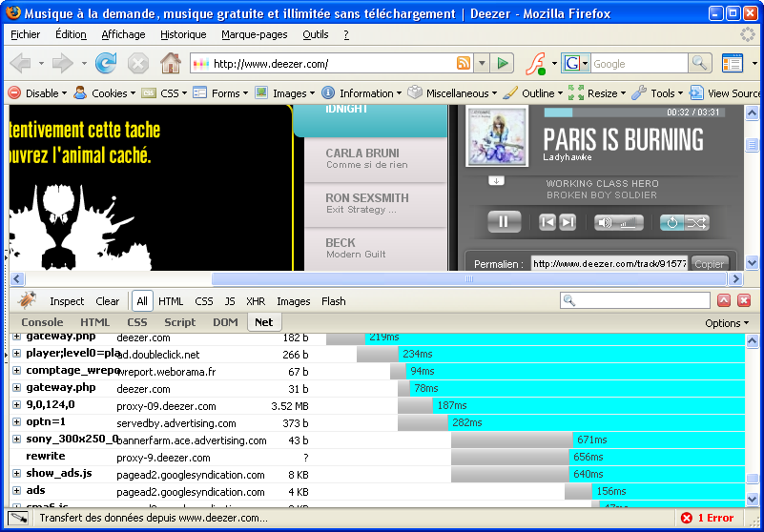764x532 pixels.
Task: Open the Flash plugin toolbar icon
Action: [x=536, y=64]
